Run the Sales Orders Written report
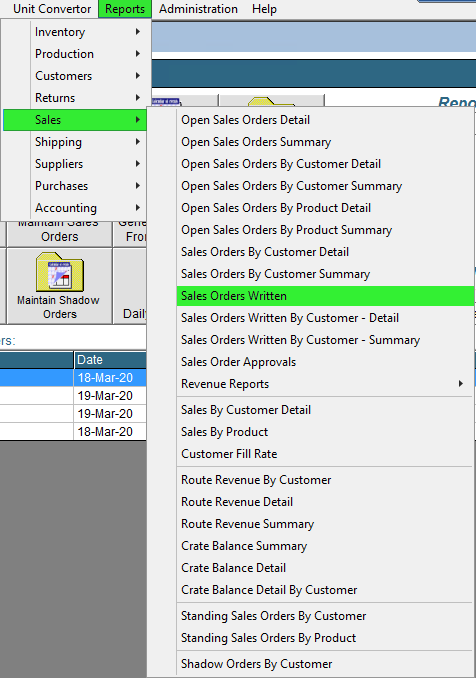This screenshot has height=678, width=476. point(325,296)
